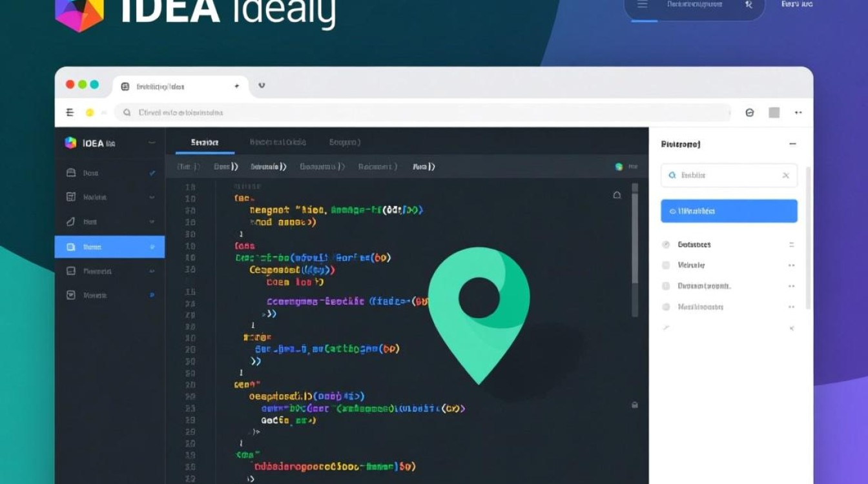Click the IDEA logo in the dark sidebar header

pos(70,143)
